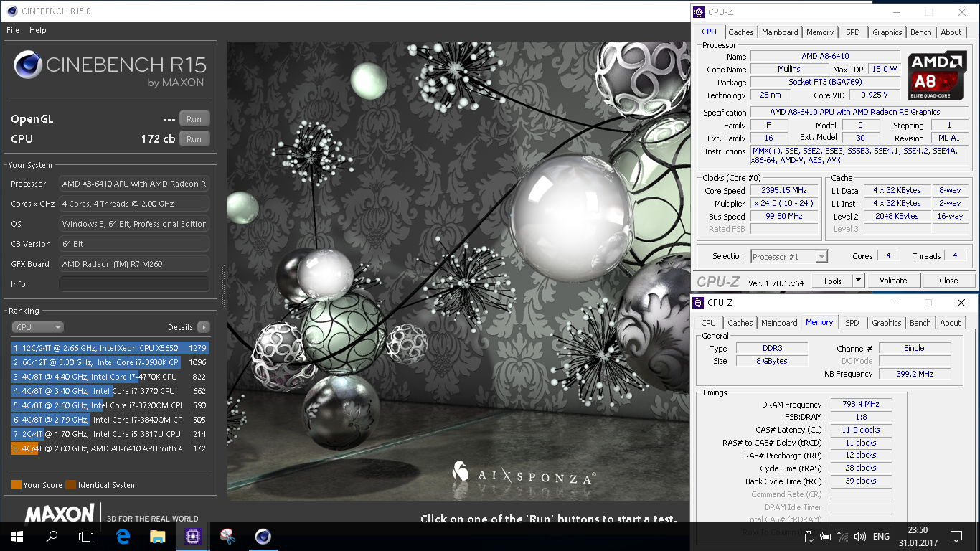The height and width of the screenshot is (551, 980).
Task: Run the CPU benchmark
Action: pos(194,139)
